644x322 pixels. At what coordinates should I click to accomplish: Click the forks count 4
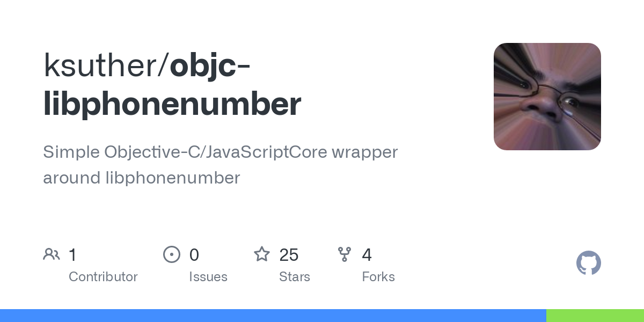[x=367, y=254]
